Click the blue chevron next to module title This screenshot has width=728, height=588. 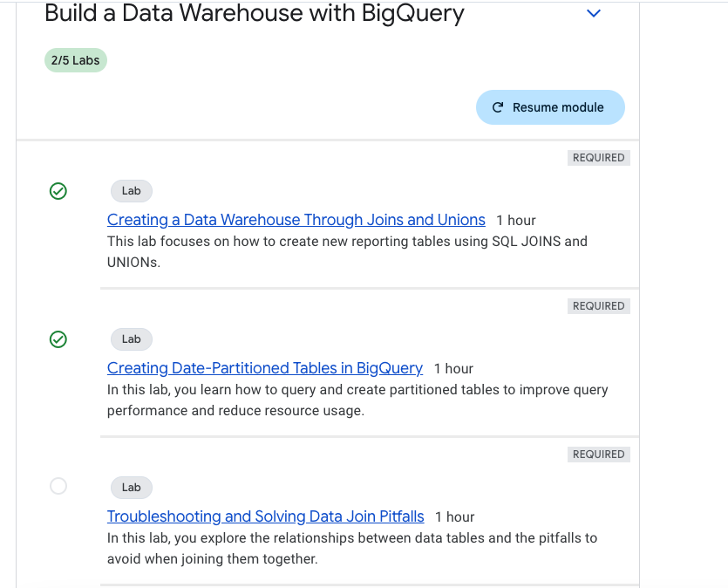point(594,13)
